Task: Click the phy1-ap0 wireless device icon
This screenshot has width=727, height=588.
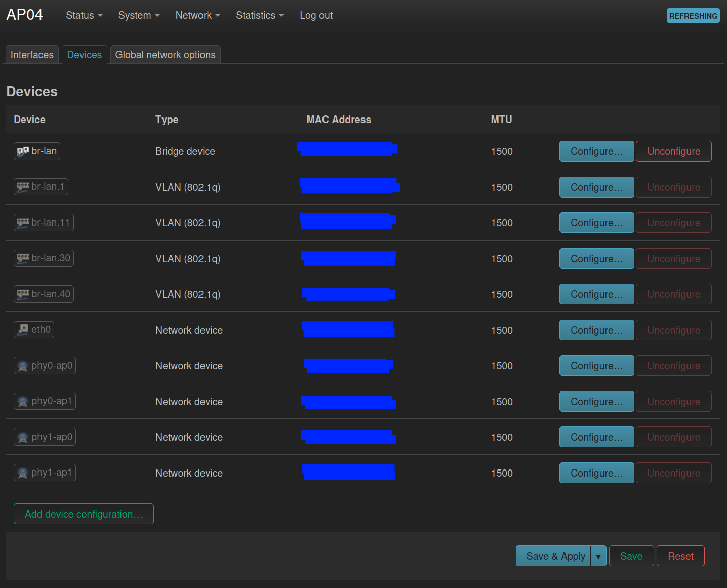Action: tap(23, 437)
